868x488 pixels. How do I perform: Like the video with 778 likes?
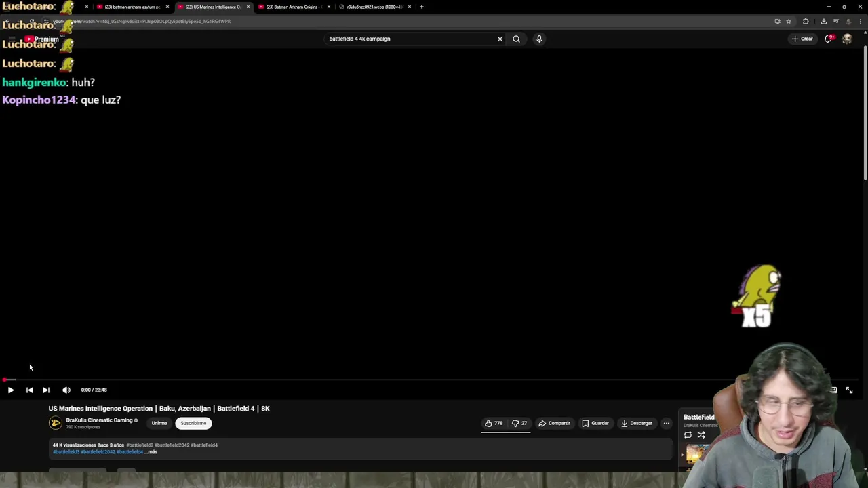click(x=493, y=423)
